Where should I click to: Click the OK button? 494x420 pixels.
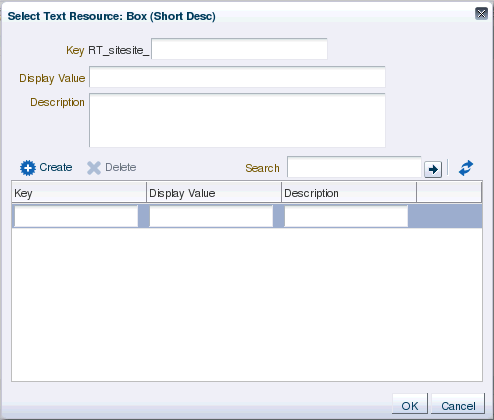tap(410, 405)
